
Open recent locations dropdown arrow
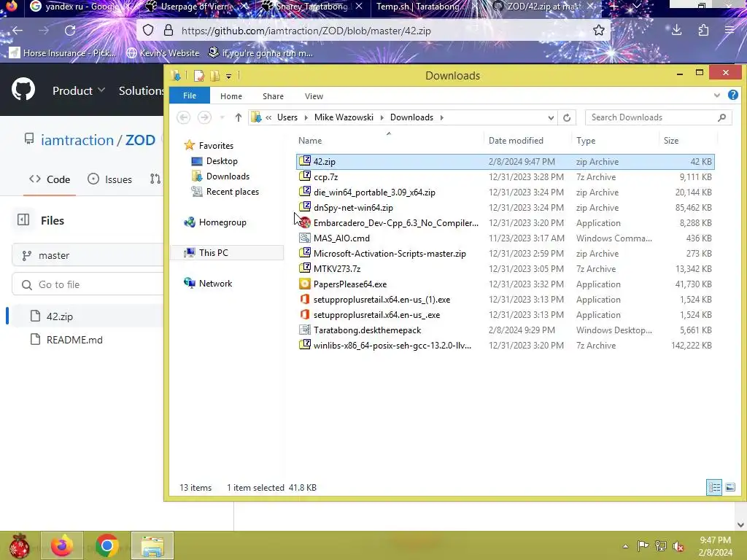point(222,117)
